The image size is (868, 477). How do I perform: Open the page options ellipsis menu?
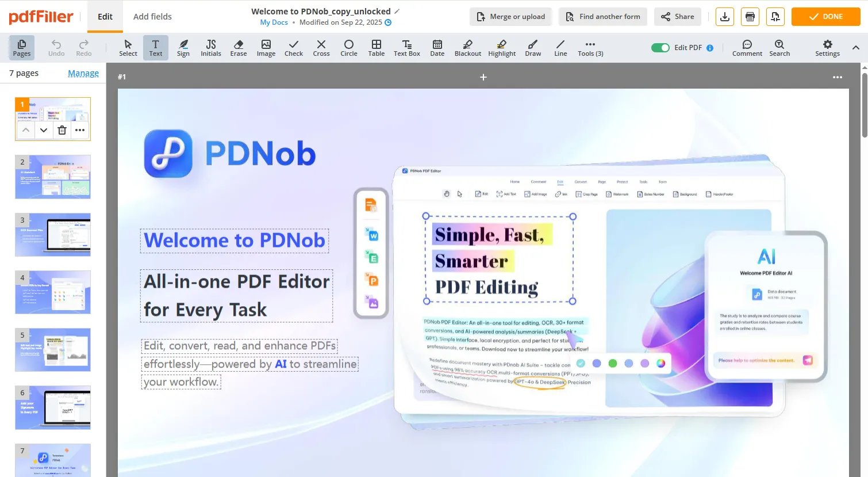pos(838,77)
